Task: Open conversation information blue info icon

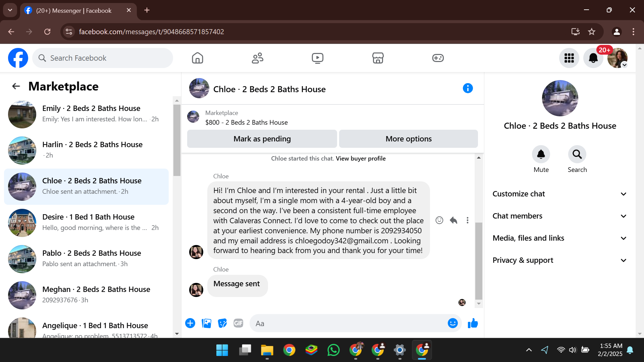Action: click(468, 88)
